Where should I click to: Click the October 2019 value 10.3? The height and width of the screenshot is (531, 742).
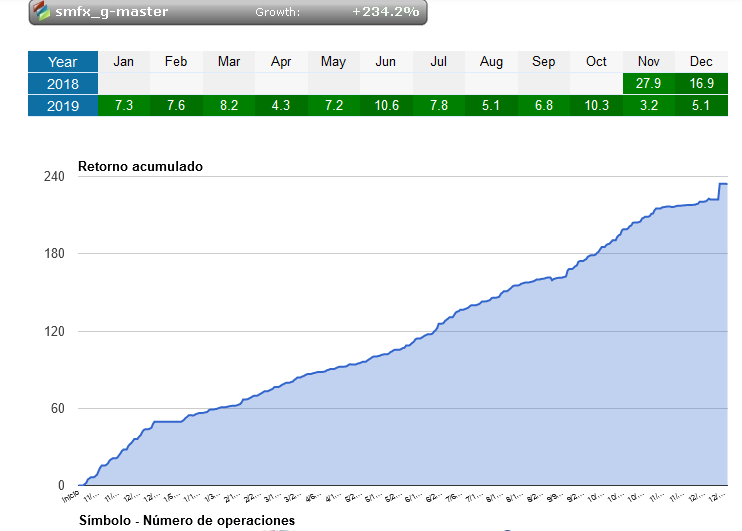[x=596, y=105]
